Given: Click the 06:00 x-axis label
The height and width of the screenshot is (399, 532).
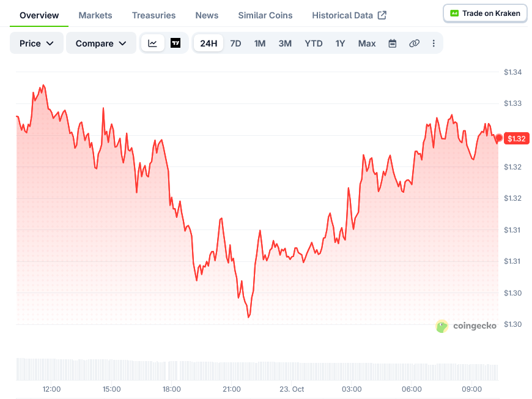Looking at the screenshot, I should click(412, 389).
